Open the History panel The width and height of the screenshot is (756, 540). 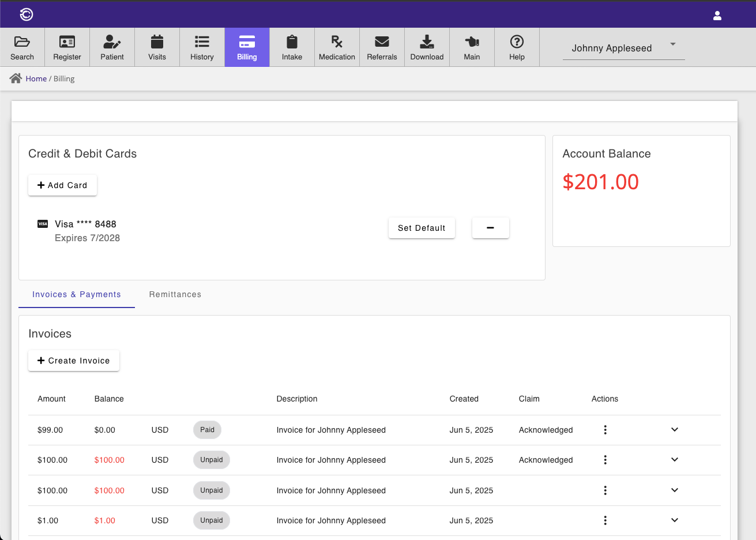[x=202, y=47]
